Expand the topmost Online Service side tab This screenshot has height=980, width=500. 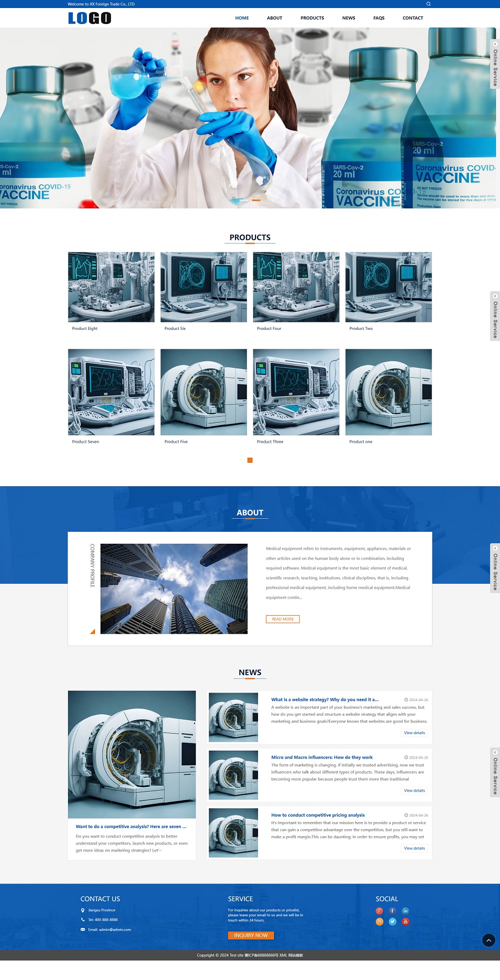click(495, 64)
